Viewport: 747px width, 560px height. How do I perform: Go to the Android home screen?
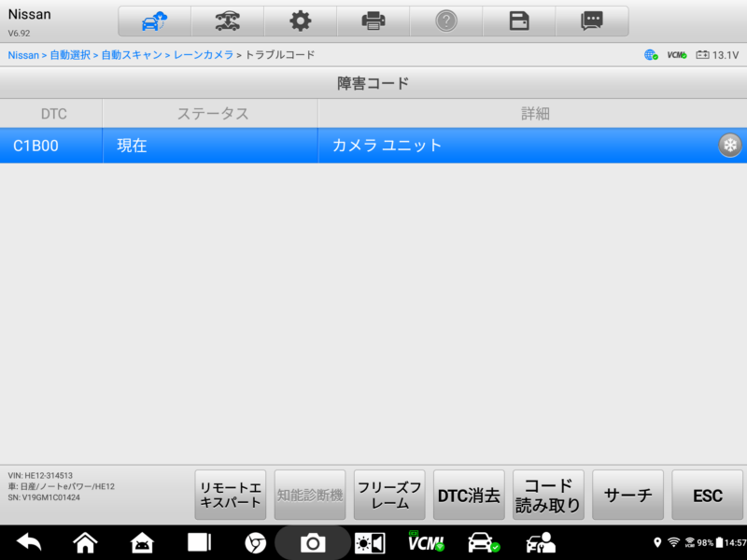[85, 542]
